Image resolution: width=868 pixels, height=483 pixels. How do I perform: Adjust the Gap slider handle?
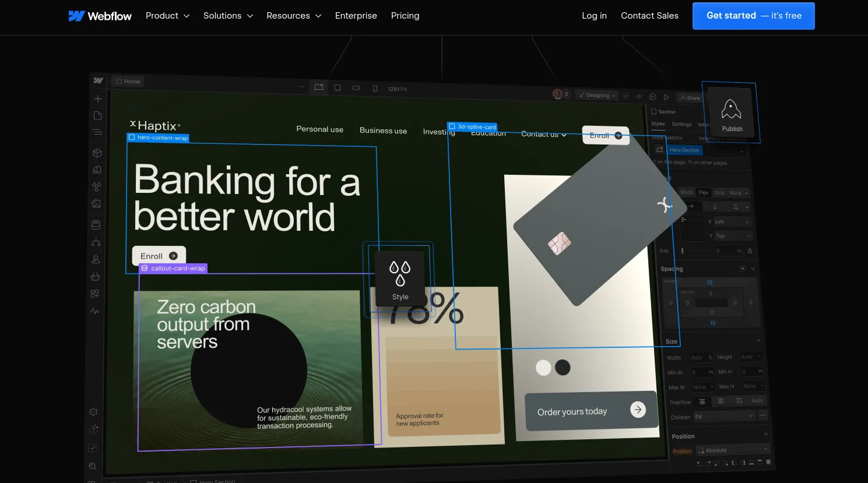coord(682,251)
